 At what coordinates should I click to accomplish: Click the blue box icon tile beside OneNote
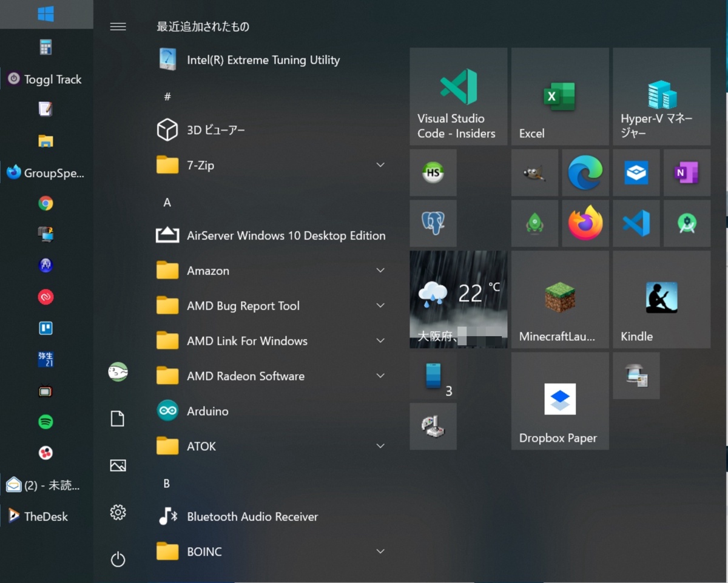[636, 173]
